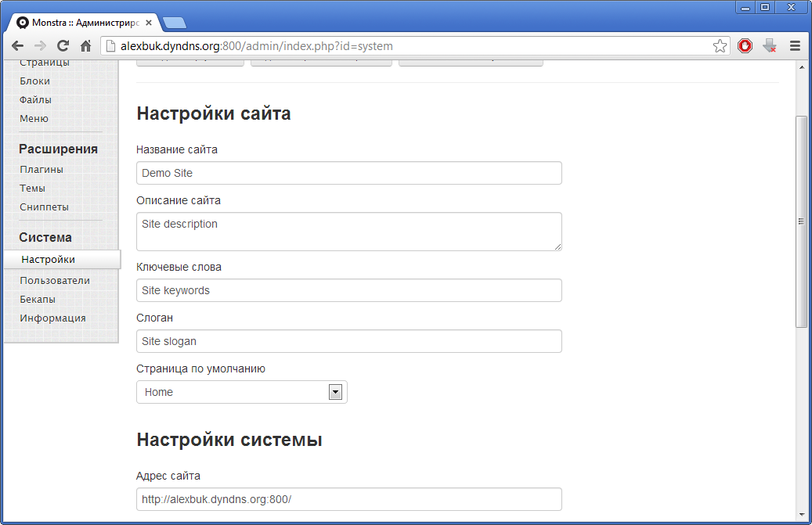Click the download extension arrow icon
Viewport: 812px width, 525px height.
[x=769, y=46]
